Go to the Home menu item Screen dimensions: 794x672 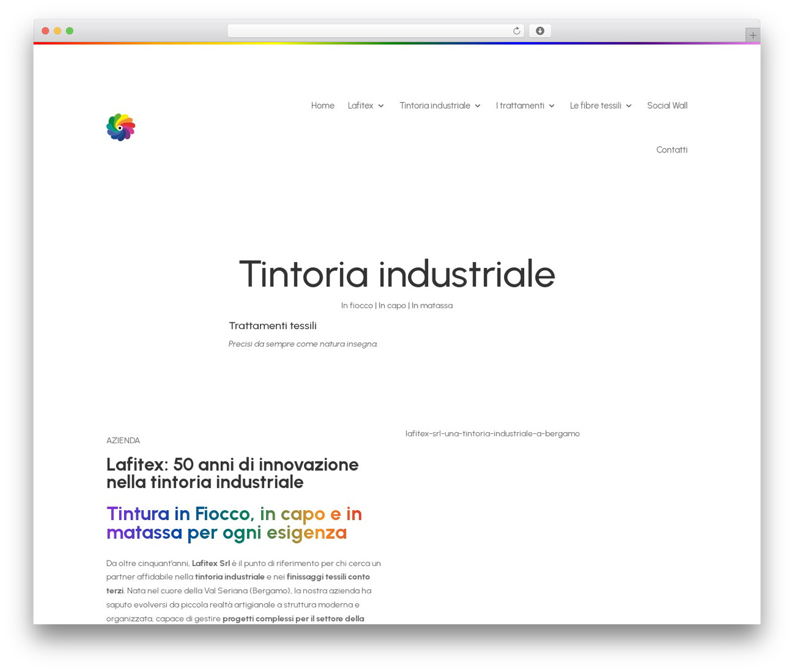pos(323,105)
